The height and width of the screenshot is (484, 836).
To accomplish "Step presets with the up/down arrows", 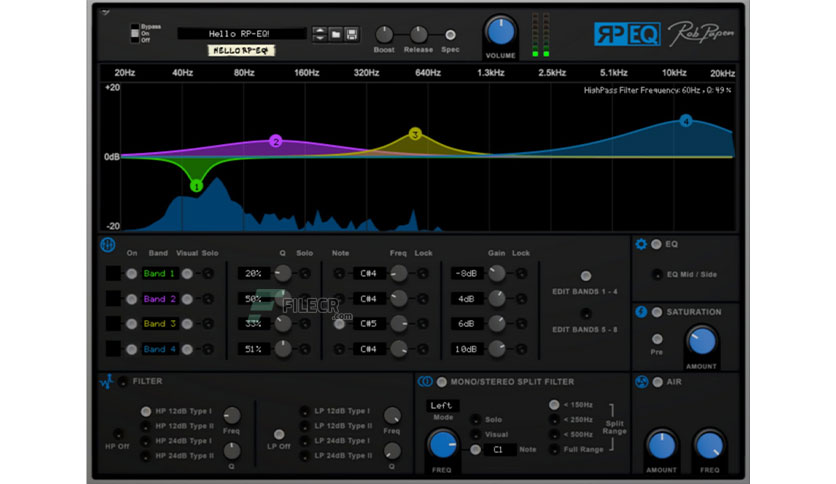I will 319,35.
